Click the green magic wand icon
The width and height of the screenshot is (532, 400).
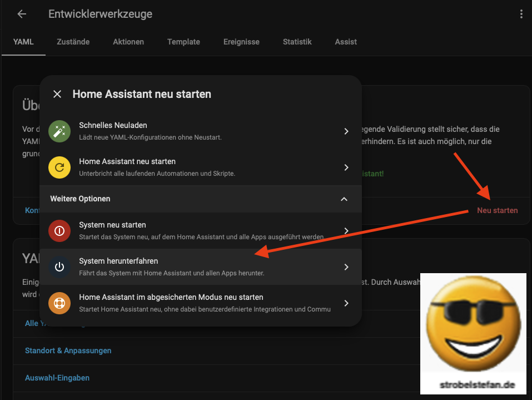pos(59,131)
